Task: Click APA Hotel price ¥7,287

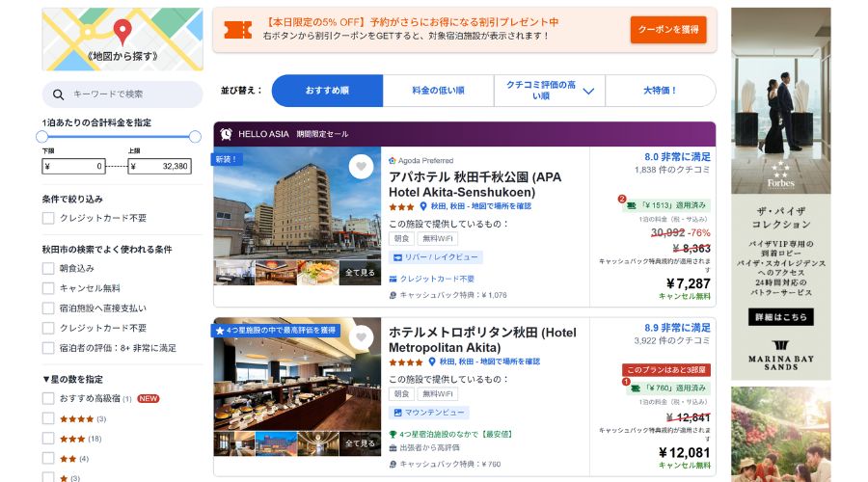Action: [x=688, y=283]
